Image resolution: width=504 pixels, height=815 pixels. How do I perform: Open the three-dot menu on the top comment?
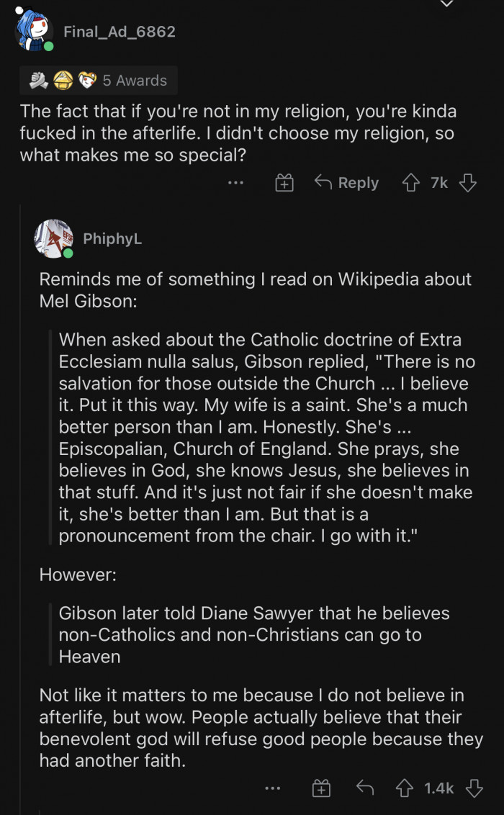coord(235,183)
